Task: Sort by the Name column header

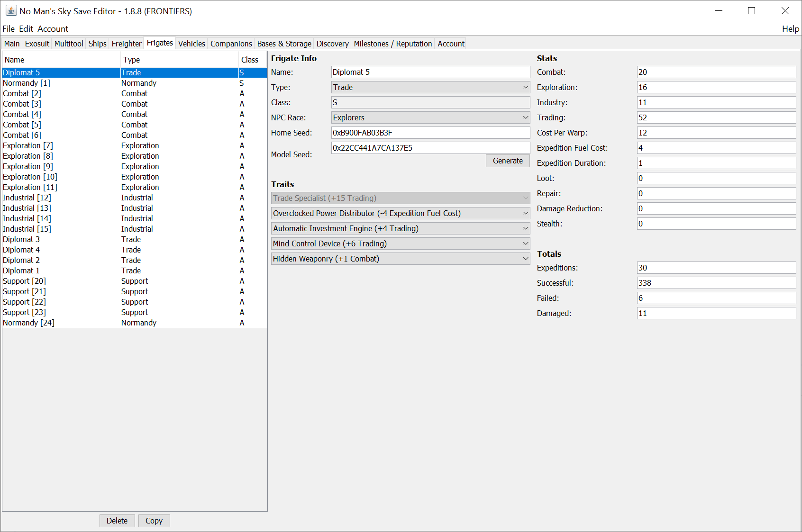Action: [61, 60]
